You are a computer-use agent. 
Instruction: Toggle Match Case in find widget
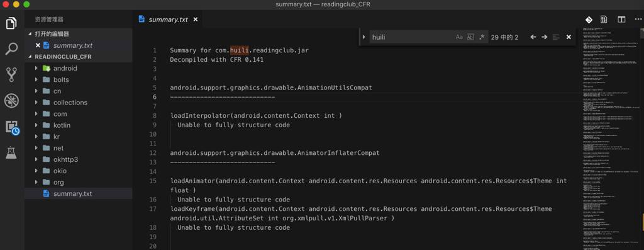[x=459, y=37]
